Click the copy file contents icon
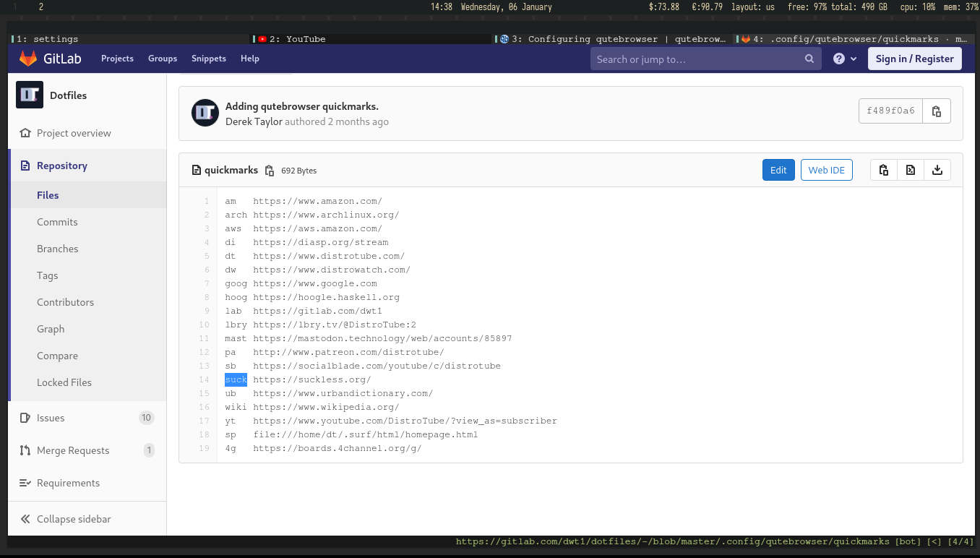This screenshot has height=558, width=980. coord(883,170)
